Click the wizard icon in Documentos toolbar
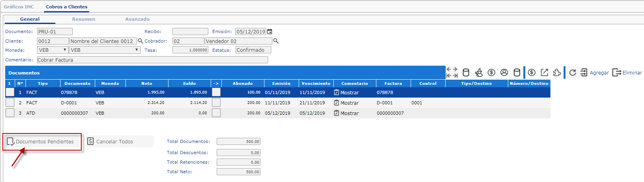The width and height of the screenshot is (644, 182). (x=479, y=72)
